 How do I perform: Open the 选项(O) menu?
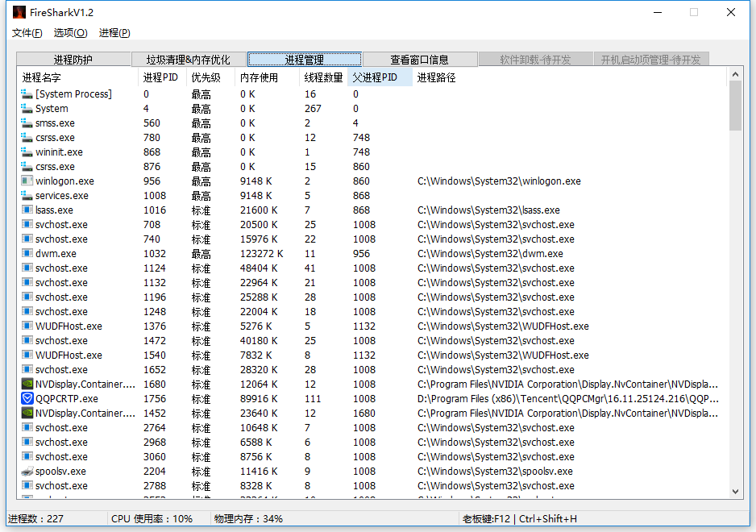(70, 33)
